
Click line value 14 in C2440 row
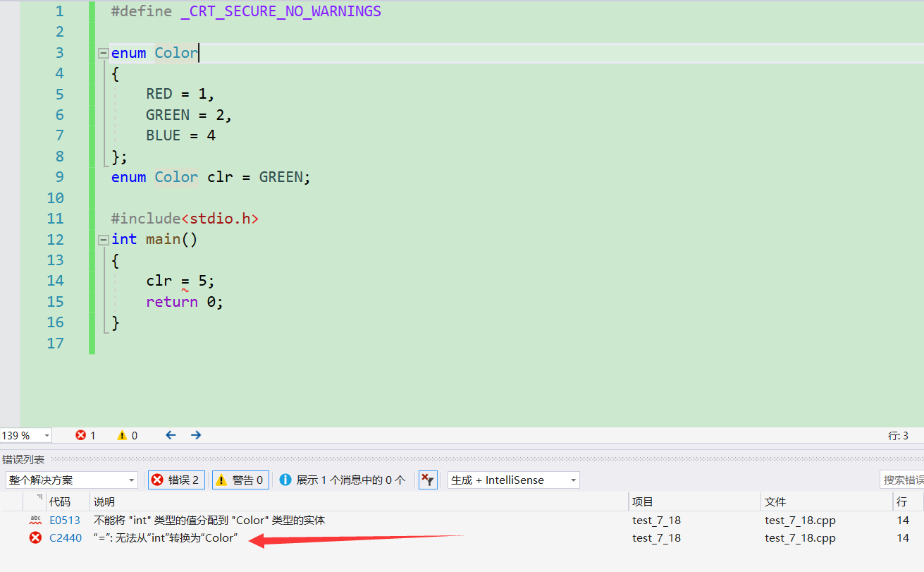(x=903, y=538)
